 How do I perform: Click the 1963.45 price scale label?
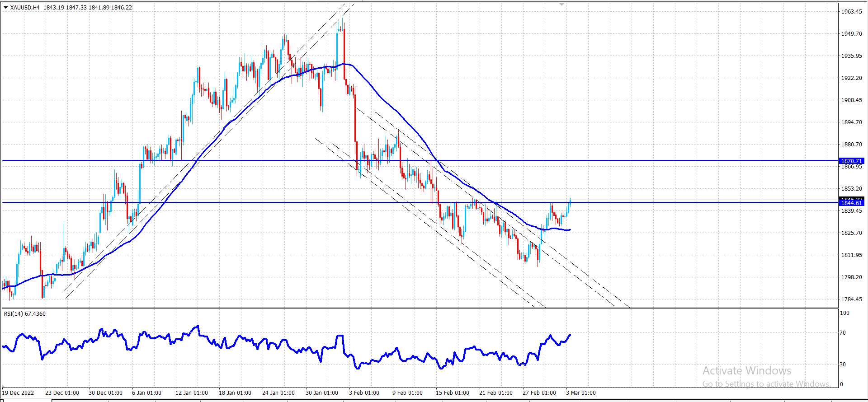(x=851, y=12)
